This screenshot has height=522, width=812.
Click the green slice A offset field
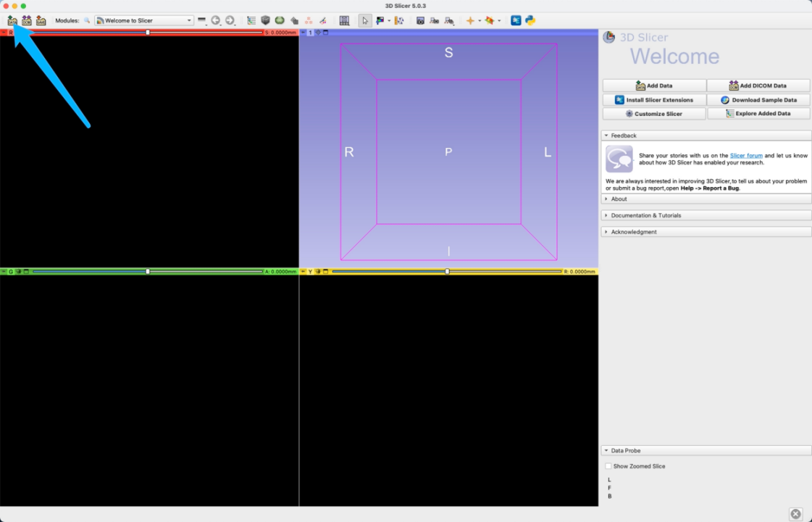pyautogui.click(x=280, y=272)
